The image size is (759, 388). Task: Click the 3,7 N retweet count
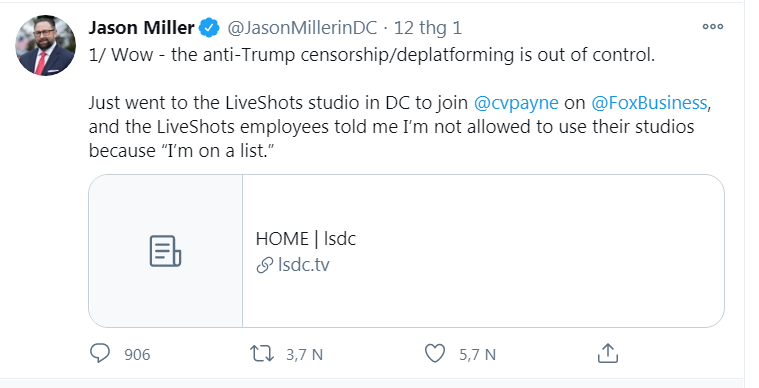click(304, 355)
